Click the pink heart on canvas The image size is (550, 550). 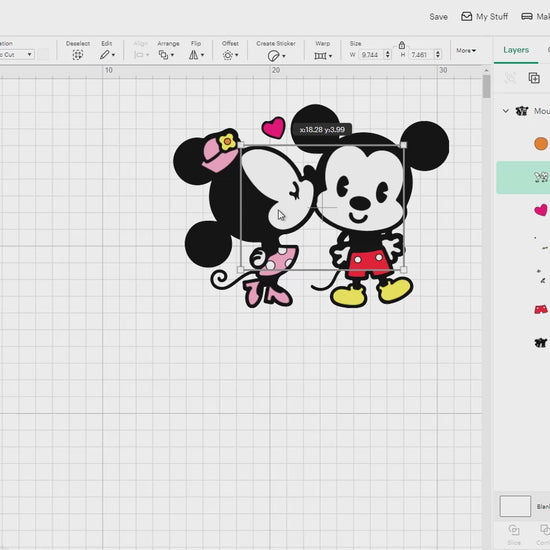(274, 128)
